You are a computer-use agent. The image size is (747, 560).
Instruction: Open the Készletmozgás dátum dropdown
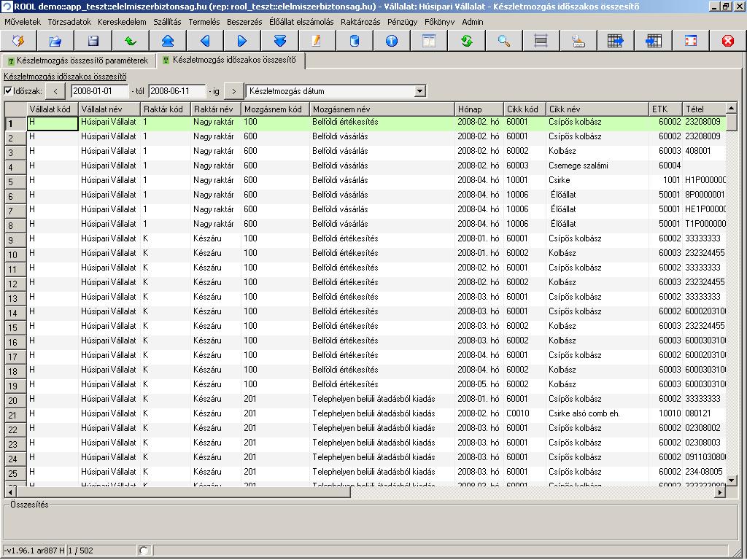click(419, 91)
